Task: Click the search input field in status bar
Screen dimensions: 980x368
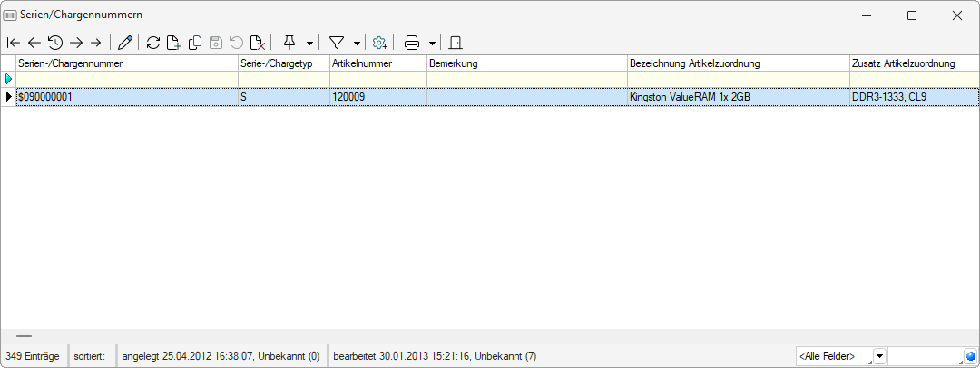Action: pos(925,356)
